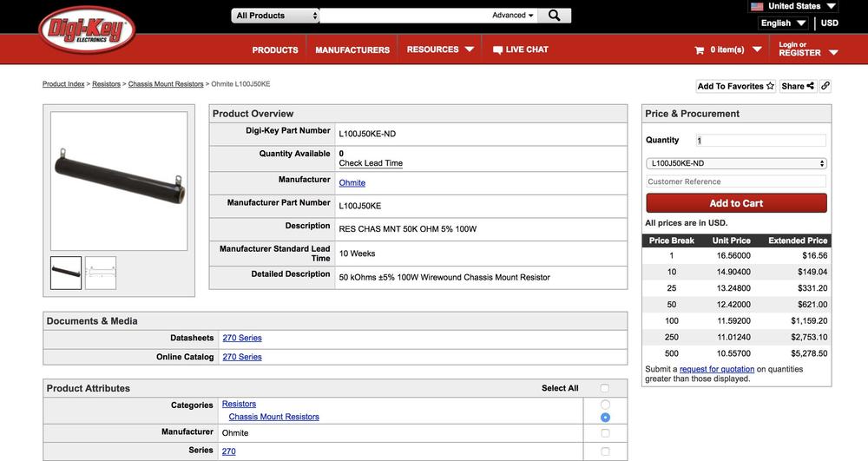The image size is (868, 461).
Task: Click the Live Chat speech bubble icon
Action: 497,49
